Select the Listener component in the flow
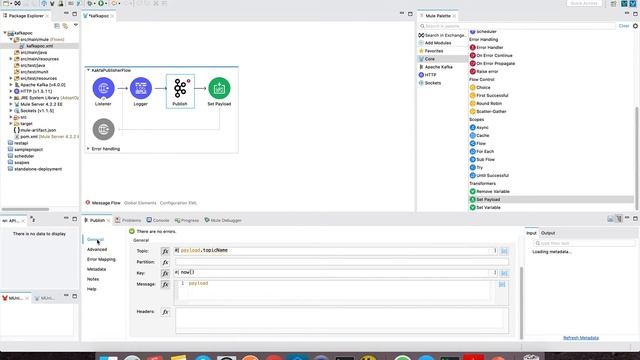 point(103,89)
